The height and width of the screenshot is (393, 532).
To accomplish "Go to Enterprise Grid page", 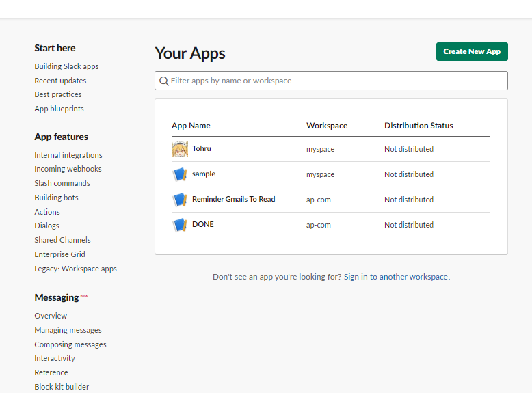I will point(59,254).
